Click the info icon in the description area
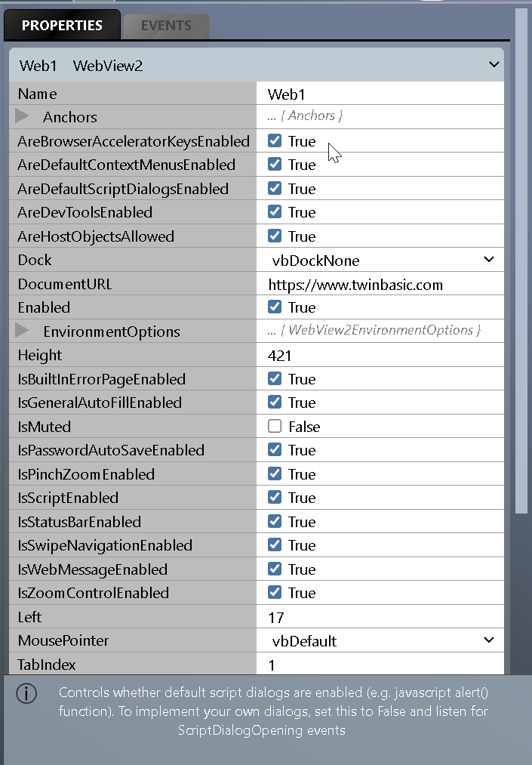The width and height of the screenshot is (532, 765). click(26, 694)
